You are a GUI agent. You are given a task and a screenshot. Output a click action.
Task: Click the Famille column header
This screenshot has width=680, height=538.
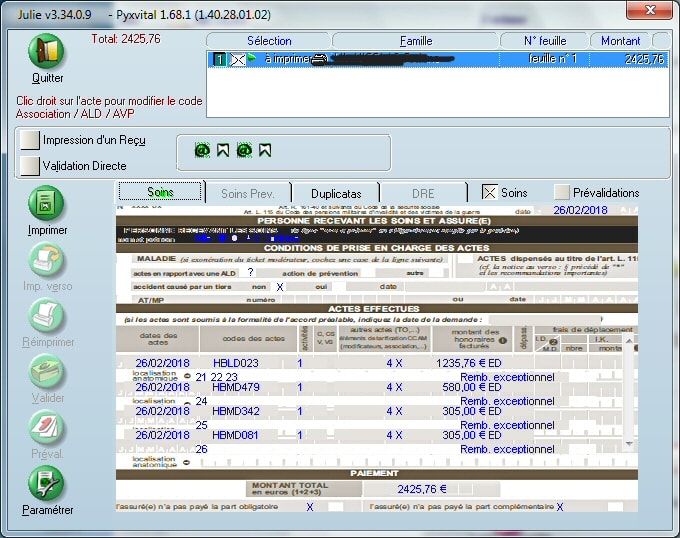click(x=415, y=41)
